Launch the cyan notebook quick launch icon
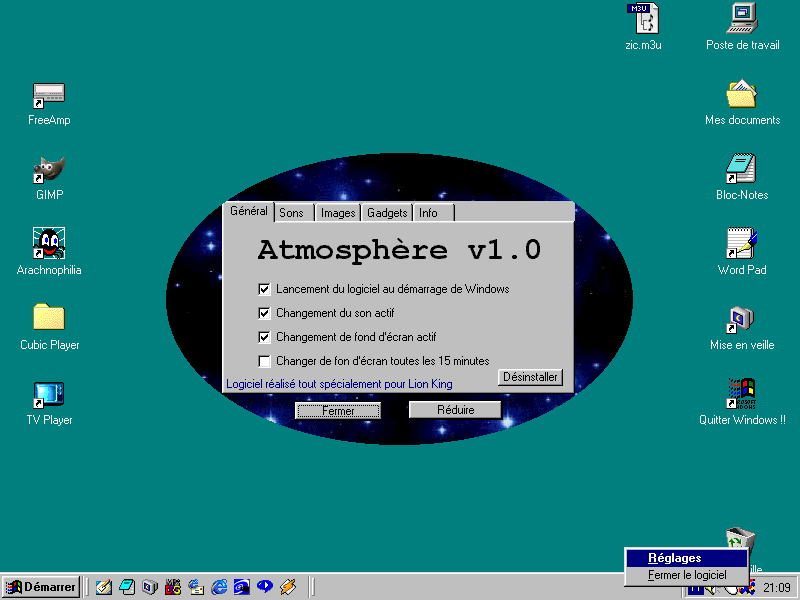The width and height of the screenshot is (800, 600). pos(127,587)
